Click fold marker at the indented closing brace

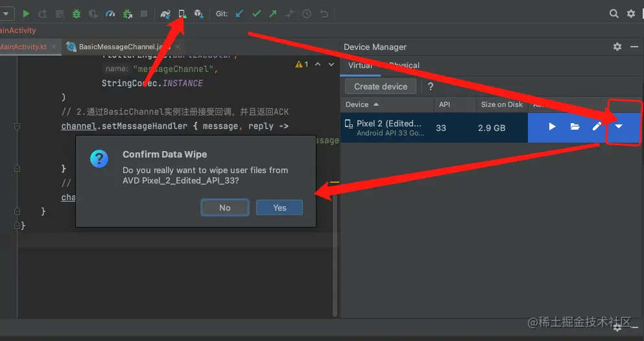18,211
